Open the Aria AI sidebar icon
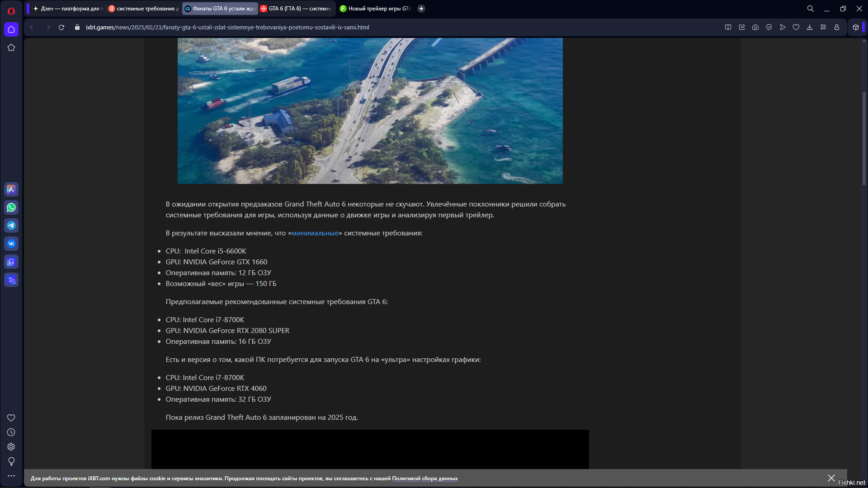The width and height of the screenshot is (868, 488). [x=11, y=189]
